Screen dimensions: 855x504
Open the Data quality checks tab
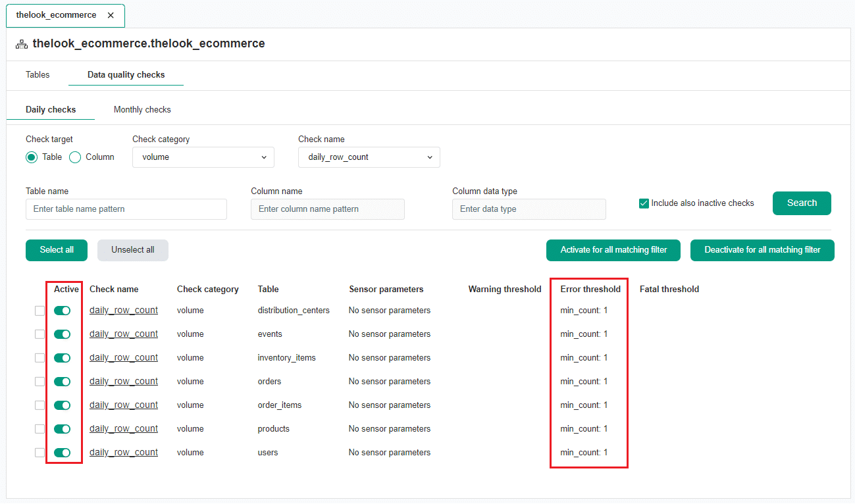coord(126,75)
